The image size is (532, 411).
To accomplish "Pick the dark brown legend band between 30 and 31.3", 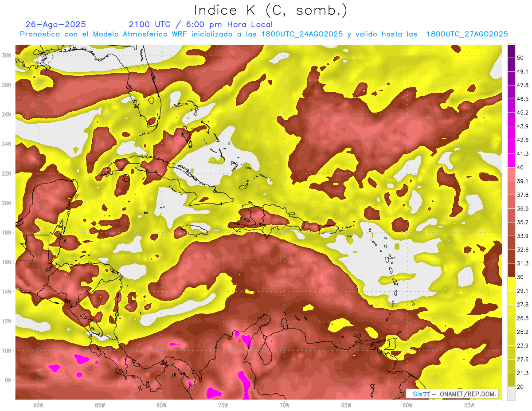I will pyautogui.click(x=511, y=270).
